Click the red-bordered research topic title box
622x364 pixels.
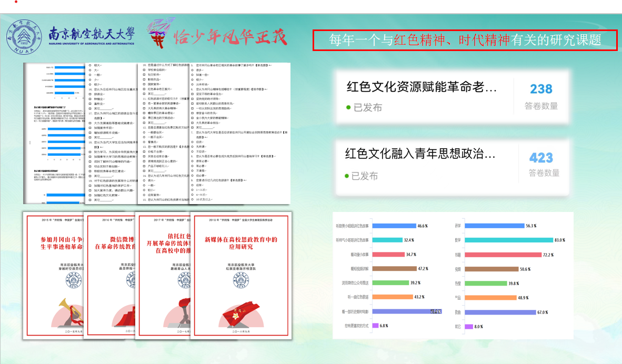pos(465,40)
